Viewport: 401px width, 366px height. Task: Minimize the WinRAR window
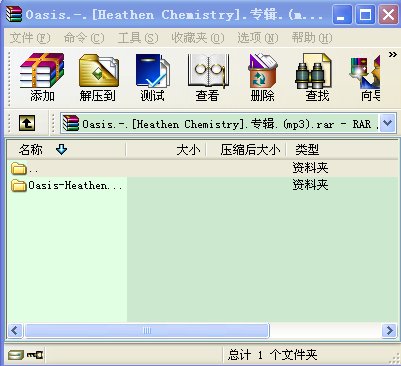click(342, 15)
